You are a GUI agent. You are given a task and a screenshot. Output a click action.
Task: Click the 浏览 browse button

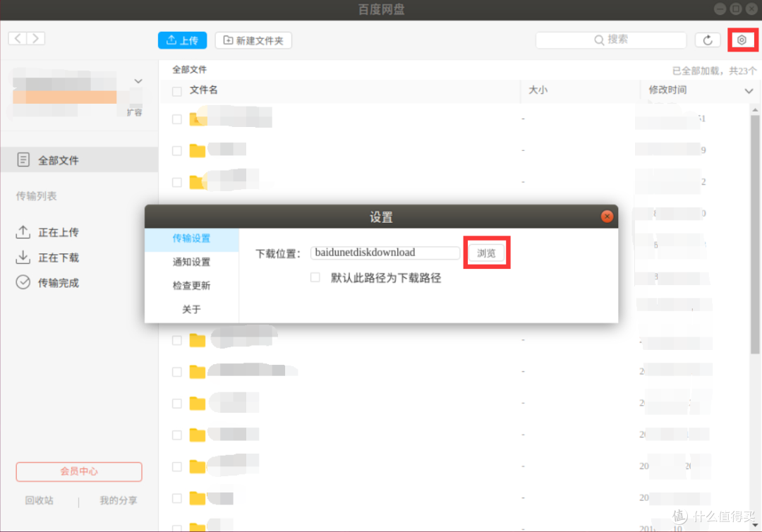486,253
